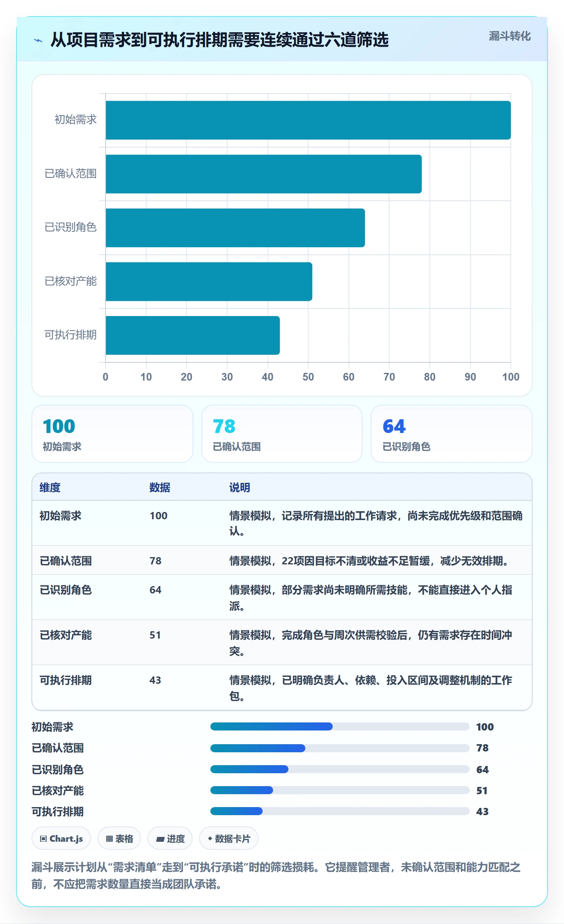Select the 可执行排期 table row label
This screenshot has height=924, width=564.
66,680
